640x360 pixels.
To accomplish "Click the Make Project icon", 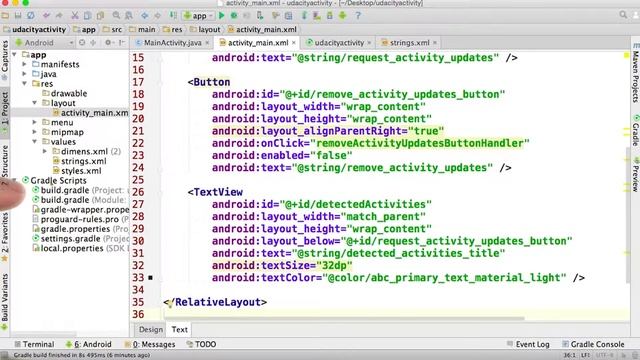I will pos(173,16).
